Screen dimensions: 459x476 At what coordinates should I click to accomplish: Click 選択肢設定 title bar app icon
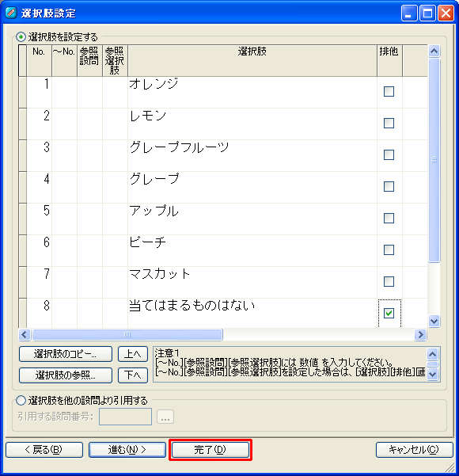pyautogui.click(x=11, y=13)
